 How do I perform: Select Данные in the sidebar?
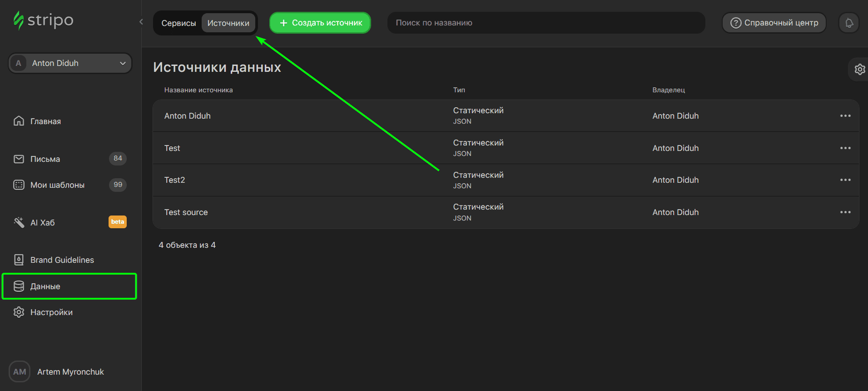coord(45,286)
